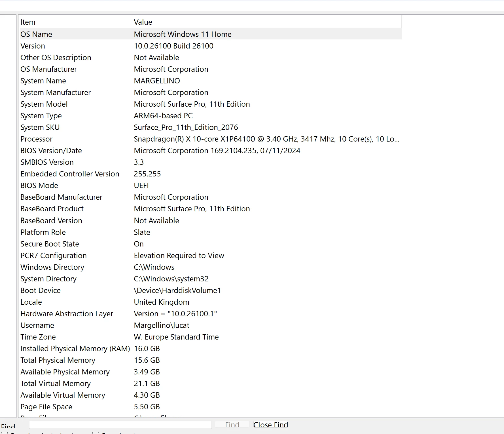Click the Margellino\lucat username value

[x=162, y=325]
